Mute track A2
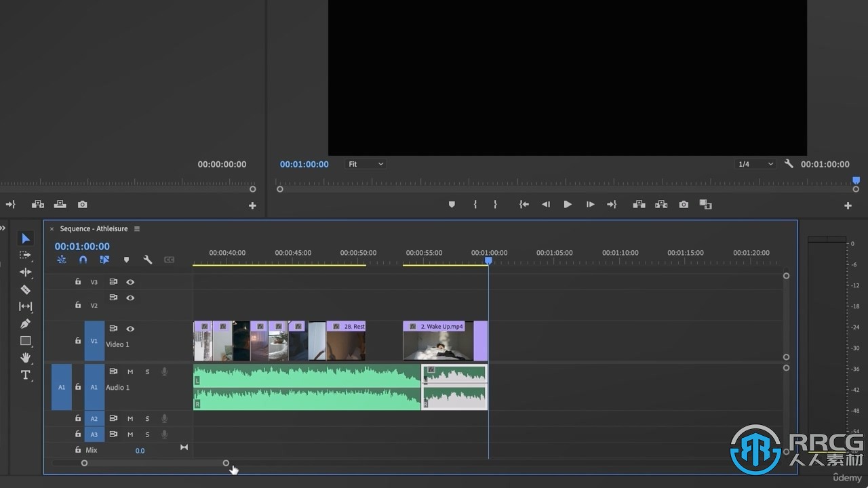Viewport: 868px width, 488px height. (x=130, y=419)
